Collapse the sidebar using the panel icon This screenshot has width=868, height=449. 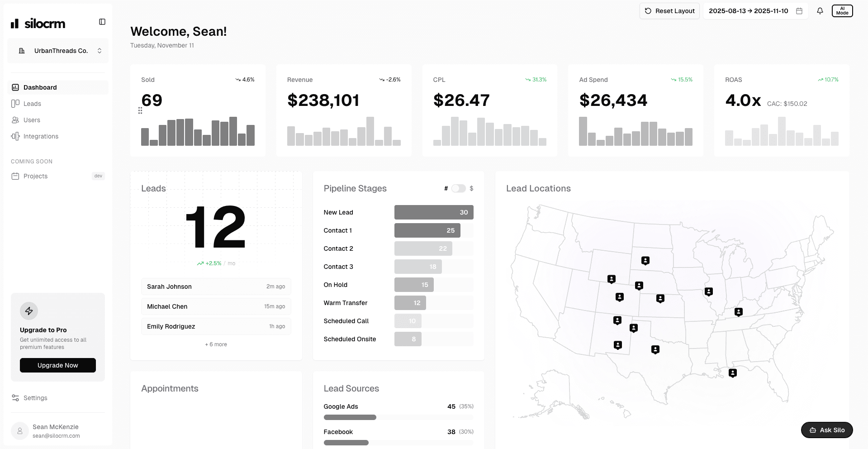pyautogui.click(x=102, y=21)
